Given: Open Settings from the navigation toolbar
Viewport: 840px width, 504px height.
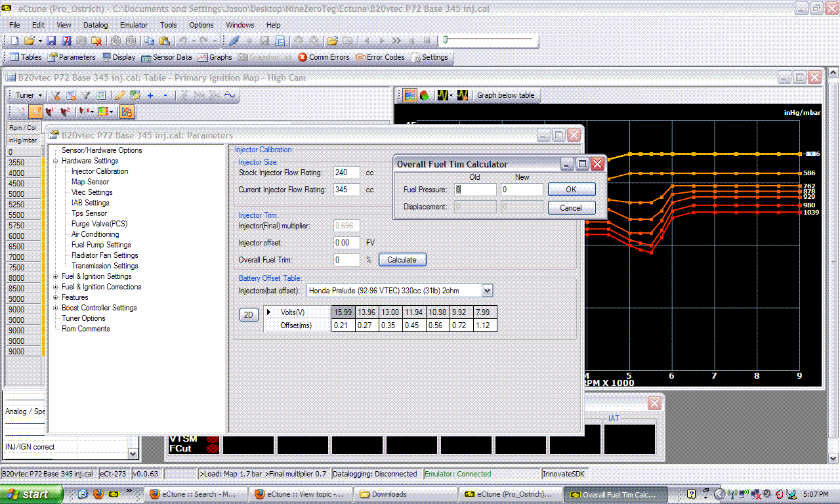Looking at the screenshot, I should coord(430,57).
